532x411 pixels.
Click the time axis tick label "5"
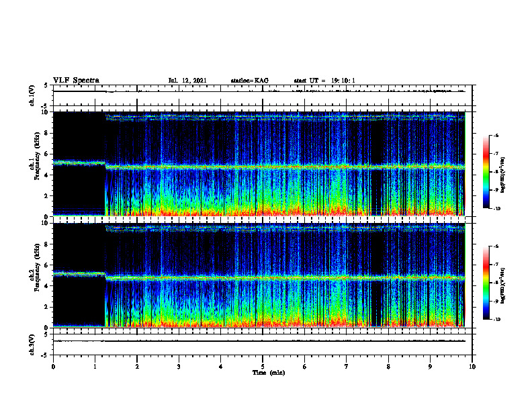click(263, 367)
